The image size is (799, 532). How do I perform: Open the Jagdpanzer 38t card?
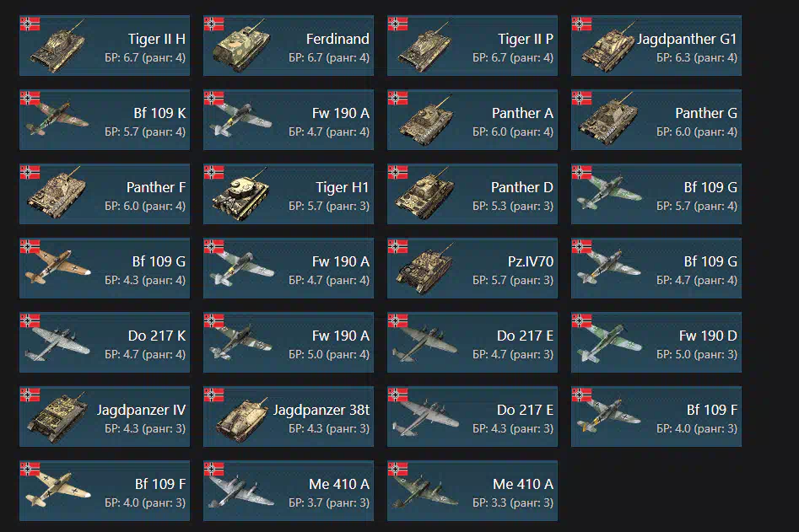(289, 417)
